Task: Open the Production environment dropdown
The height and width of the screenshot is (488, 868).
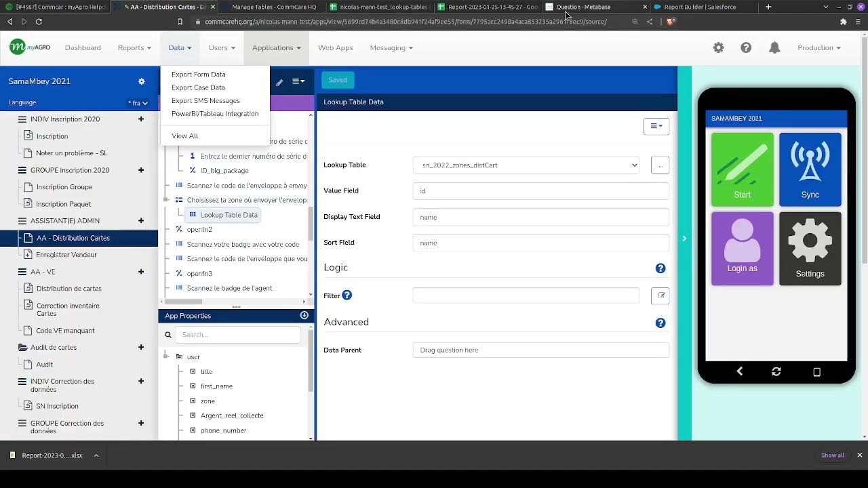Action: click(819, 47)
